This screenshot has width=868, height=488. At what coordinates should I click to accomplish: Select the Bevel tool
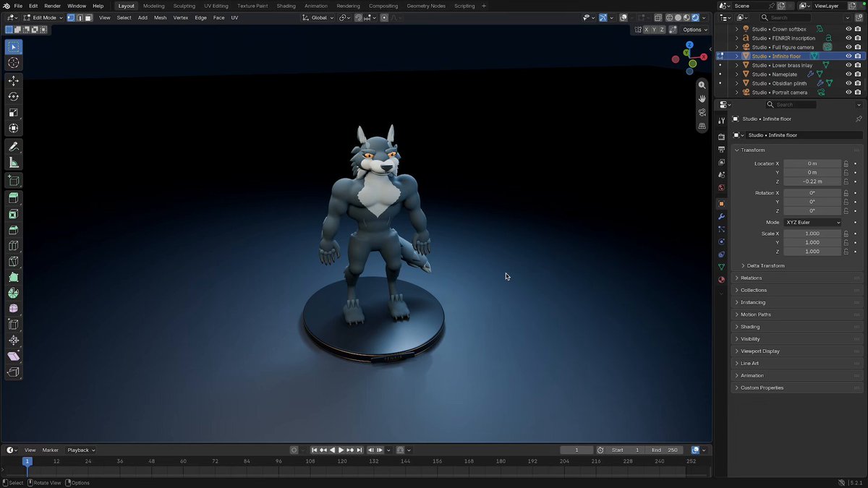coord(13,230)
